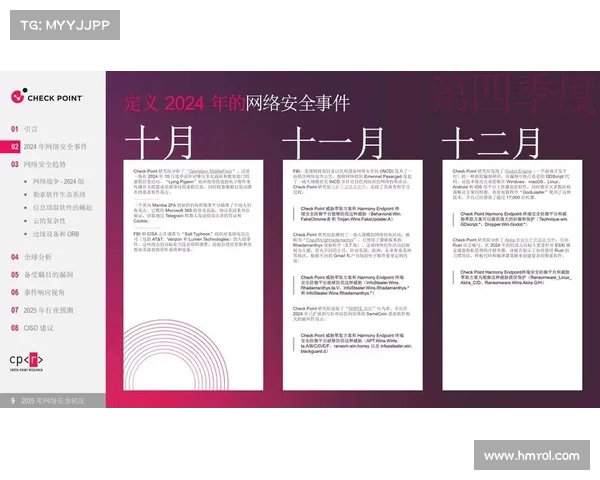Click the 十月 month heading
Viewport: 600px width, 480px height.
[x=159, y=142]
